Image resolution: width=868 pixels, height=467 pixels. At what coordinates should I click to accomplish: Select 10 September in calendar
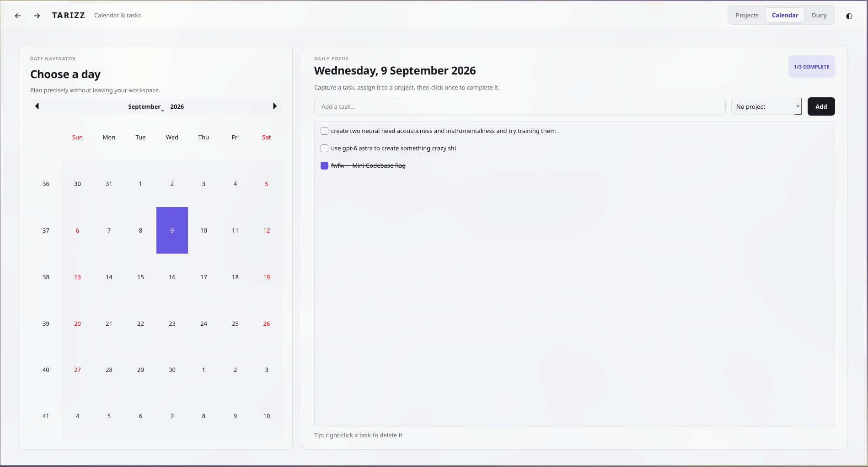tap(204, 230)
